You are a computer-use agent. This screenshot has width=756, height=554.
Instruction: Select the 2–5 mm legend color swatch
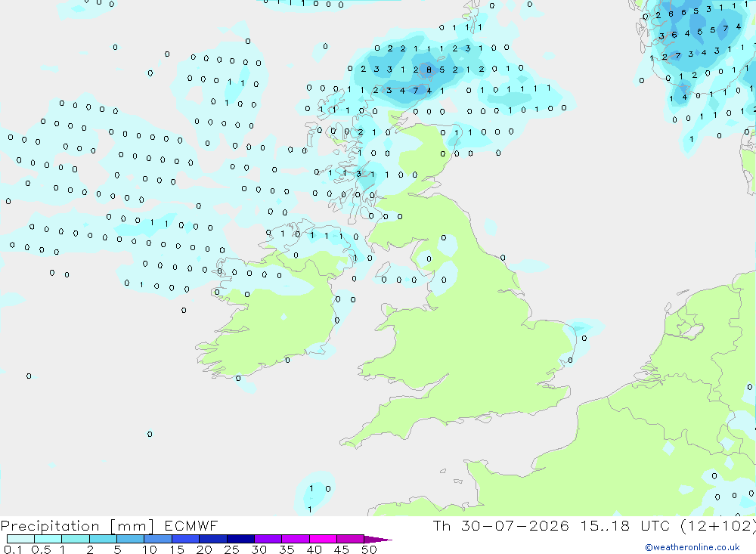(103, 539)
